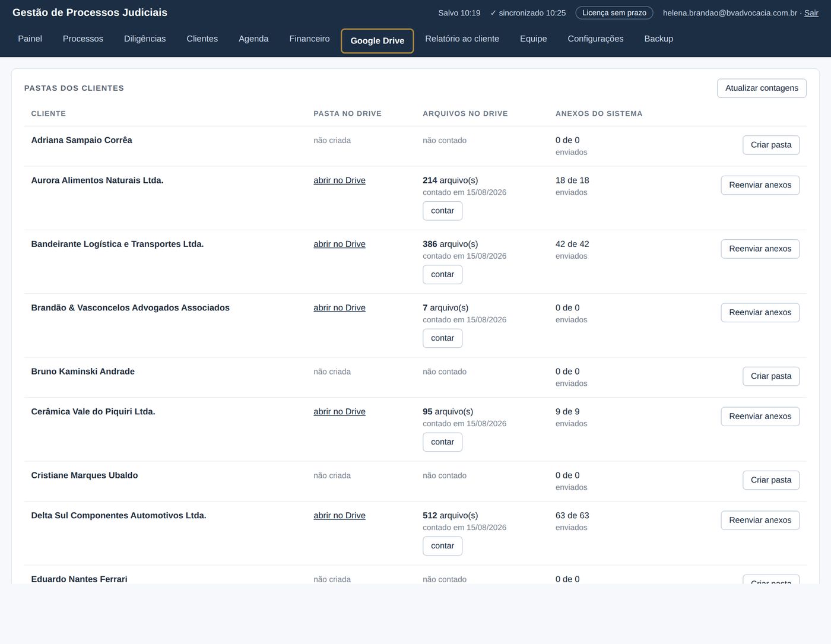Click the 7 arquivo(s) count
Viewport: 831px width, 644px height.
click(445, 307)
